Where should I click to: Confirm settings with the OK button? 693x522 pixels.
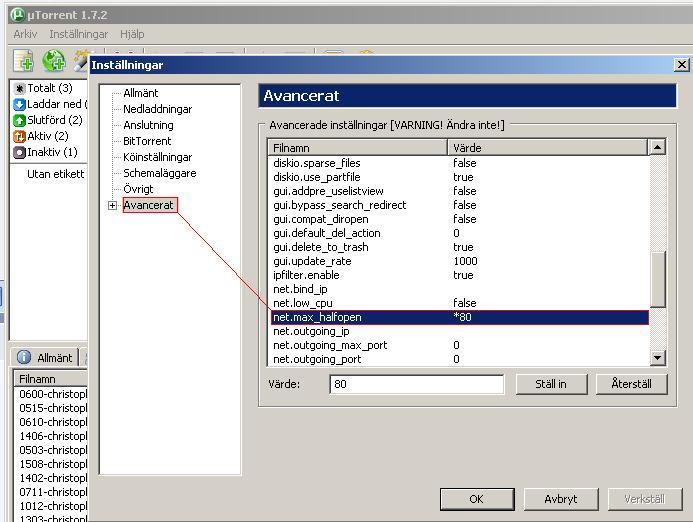click(x=476, y=499)
